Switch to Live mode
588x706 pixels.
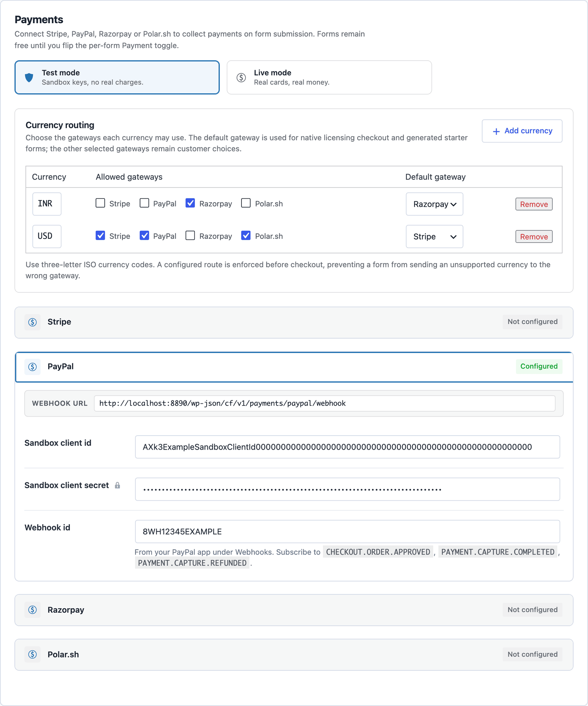329,78
